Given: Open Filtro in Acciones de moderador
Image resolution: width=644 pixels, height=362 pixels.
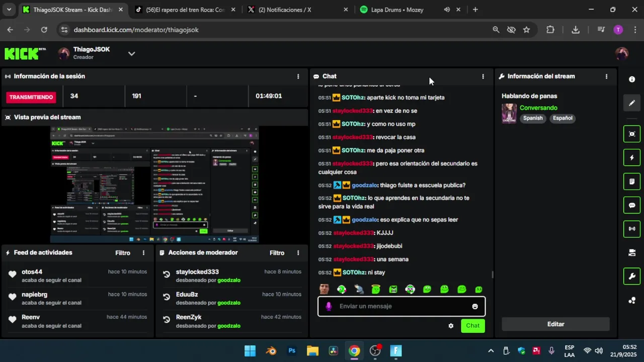Looking at the screenshot, I should [x=277, y=253].
